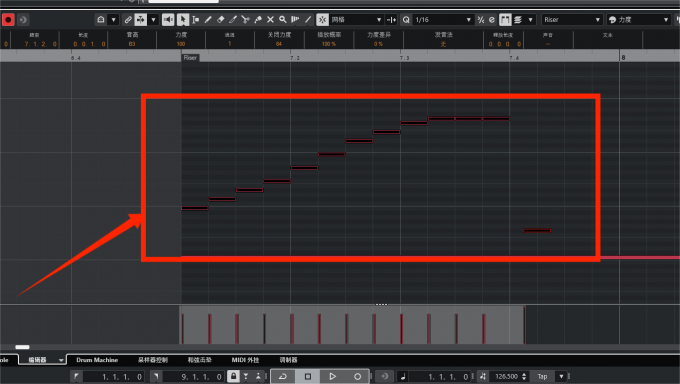This screenshot has width=680, height=384.
Task: Open the auto-scroll settings dropdown arrow
Action: pyautogui.click(x=153, y=20)
